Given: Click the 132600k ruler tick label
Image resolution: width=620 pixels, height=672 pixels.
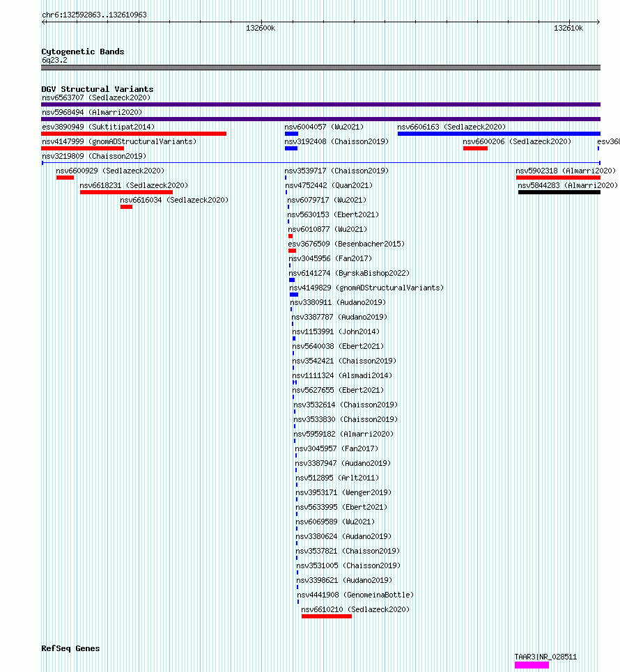Looking at the screenshot, I should click(261, 29).
